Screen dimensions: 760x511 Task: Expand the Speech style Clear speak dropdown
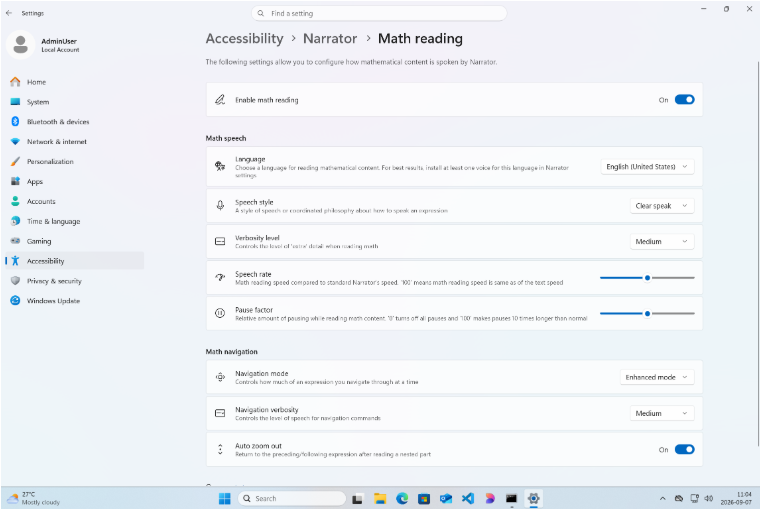(x=662, y=206)
